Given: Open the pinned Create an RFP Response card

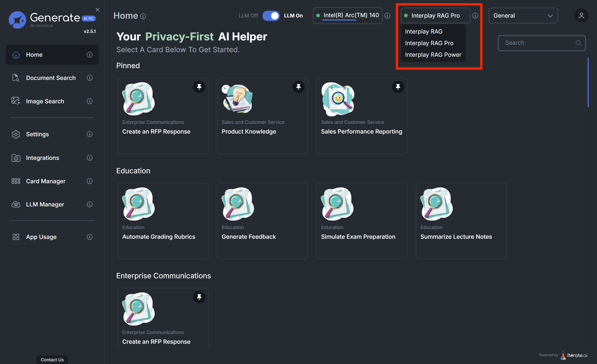Looking at the screenshot, I should 163,116.
